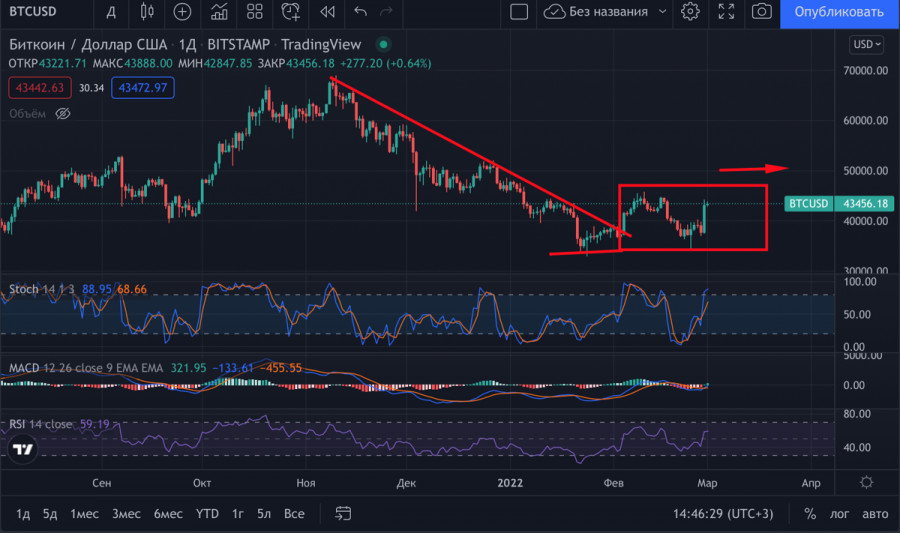Click the green market status dot
The image size is (900, 533).
pos(383,44)
